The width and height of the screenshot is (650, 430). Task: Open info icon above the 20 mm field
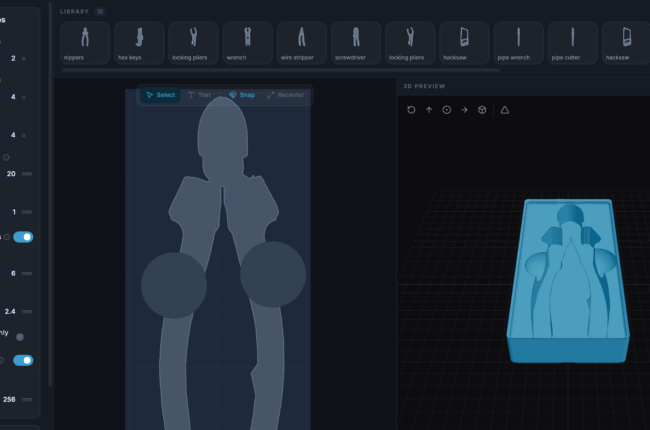click(x=6, y=157)
